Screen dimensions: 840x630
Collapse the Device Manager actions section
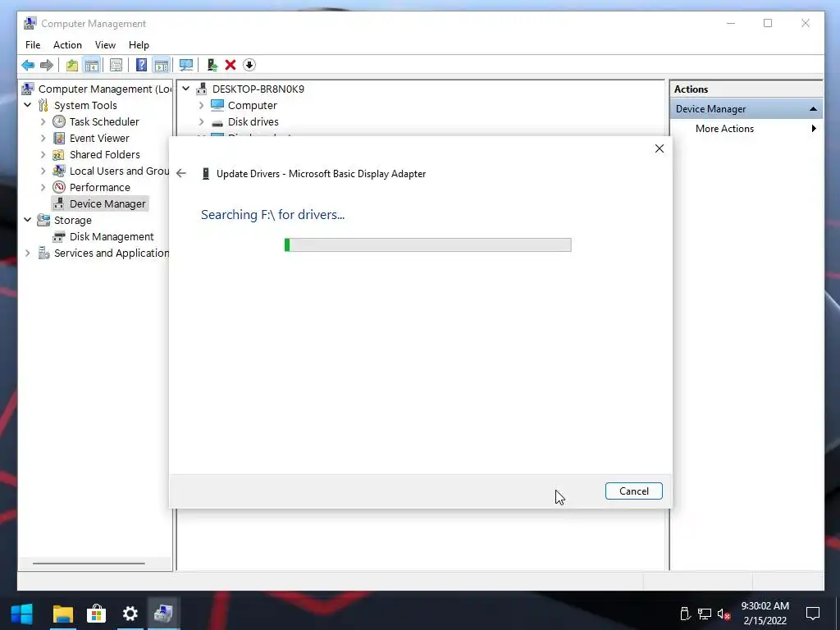click(x=813, y=109)
